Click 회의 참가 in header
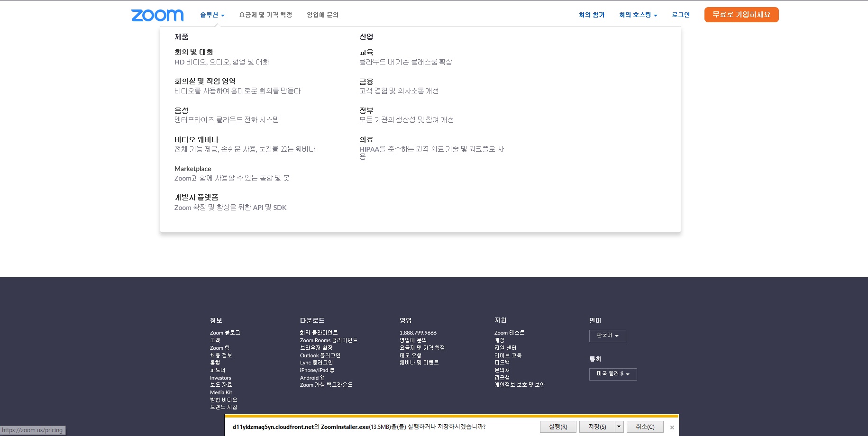868x436 pixels. point(592,15)
